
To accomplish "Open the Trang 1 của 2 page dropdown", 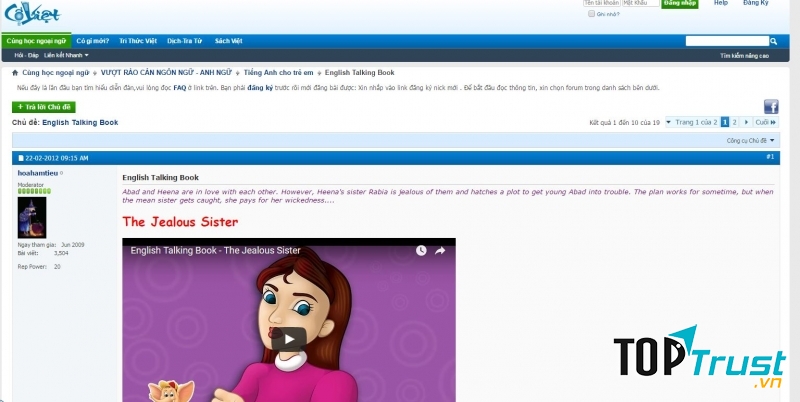I will pos(692,122).
